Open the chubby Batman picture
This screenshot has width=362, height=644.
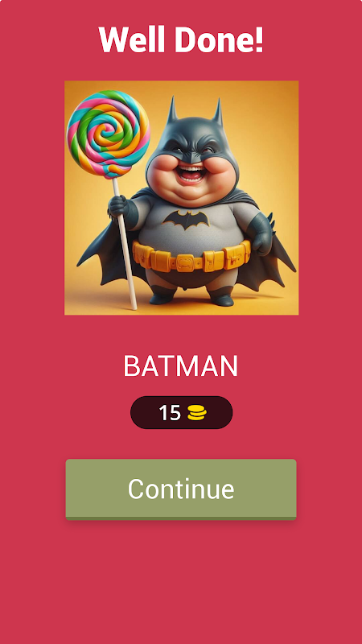(182, 197)
